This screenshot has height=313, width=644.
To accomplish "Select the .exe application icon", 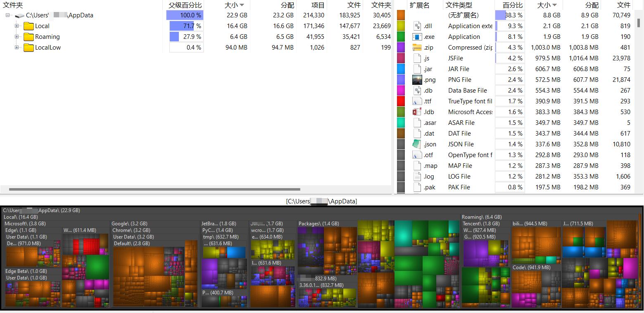I will [417, 37].
